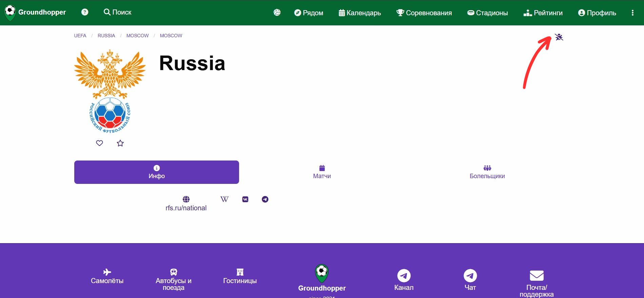The width and height of the screenshot is (644, 298).
Task: Open Профиль profile page
Action: 597,13
